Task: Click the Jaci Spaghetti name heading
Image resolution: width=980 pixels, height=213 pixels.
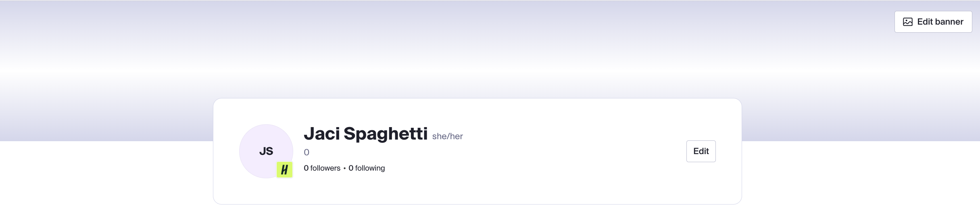Action: (365, 134)
